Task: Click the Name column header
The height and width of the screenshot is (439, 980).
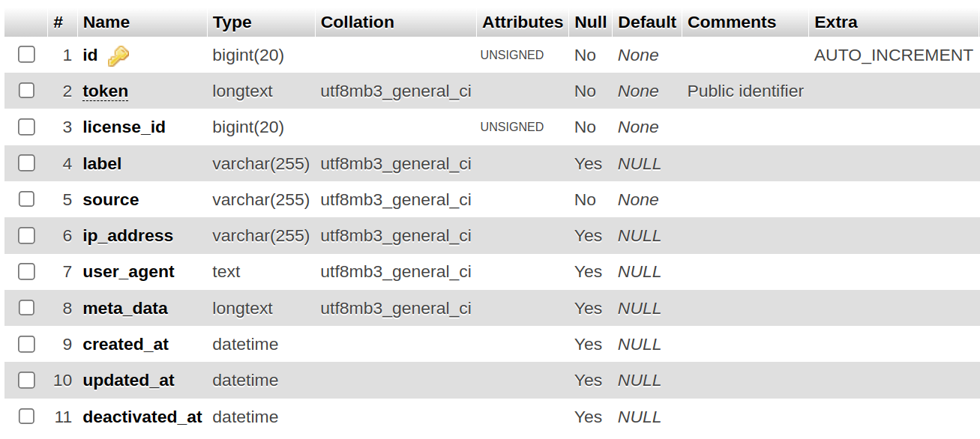Action: tap(106, 22)
